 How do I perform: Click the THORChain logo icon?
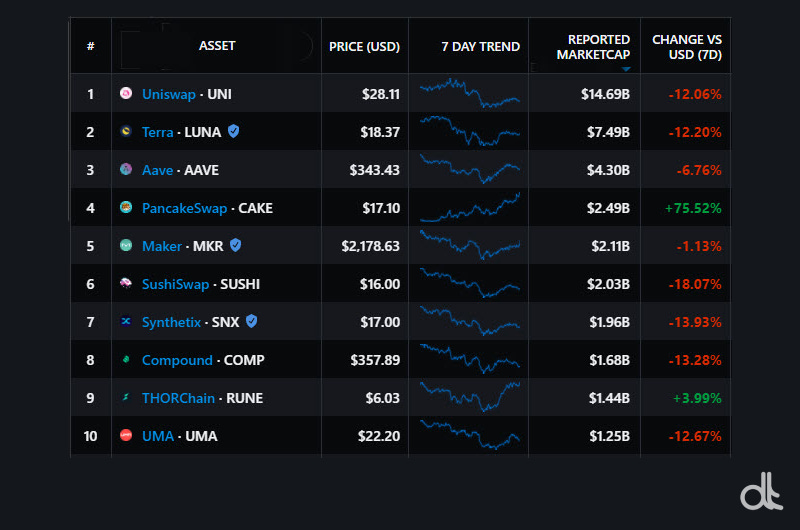[x=126, y=397]
